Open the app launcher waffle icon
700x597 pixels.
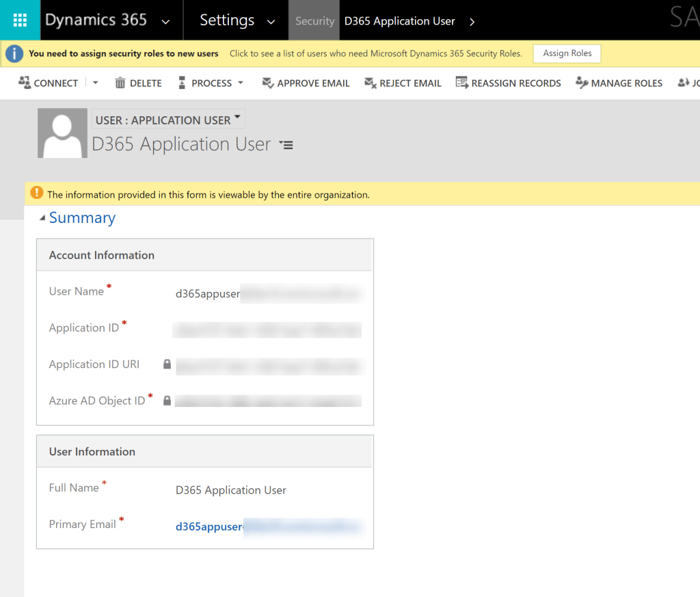tap(20, 20)
